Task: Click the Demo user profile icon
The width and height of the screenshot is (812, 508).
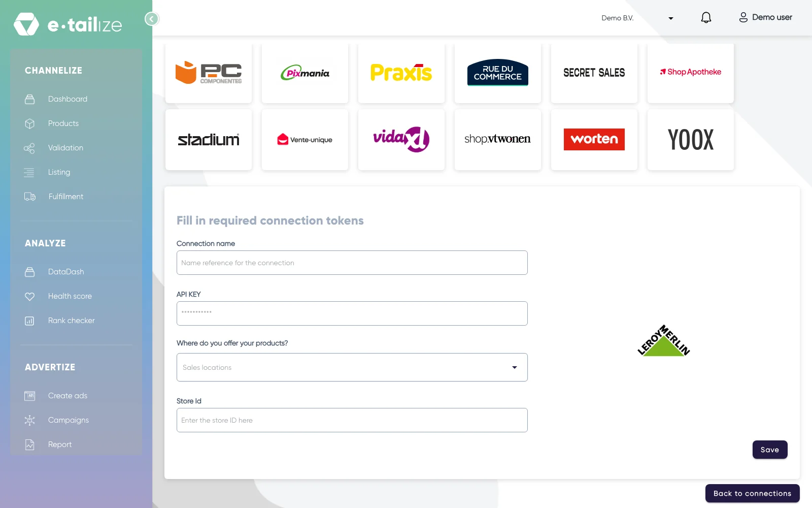Action: (743, 17)
